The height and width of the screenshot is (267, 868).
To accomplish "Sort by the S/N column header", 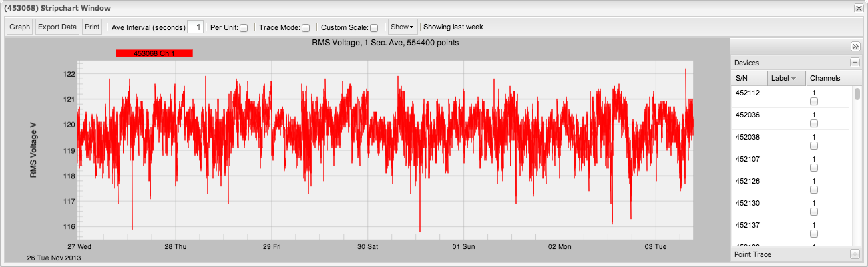I will (749, 78).
